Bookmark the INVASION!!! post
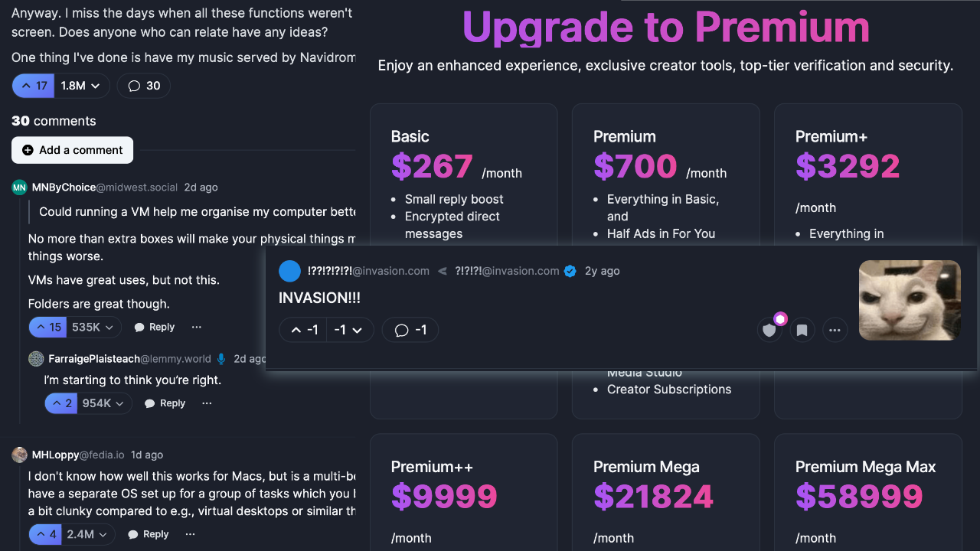The height and width of the screenshot is (551, 980). [802, 330]
